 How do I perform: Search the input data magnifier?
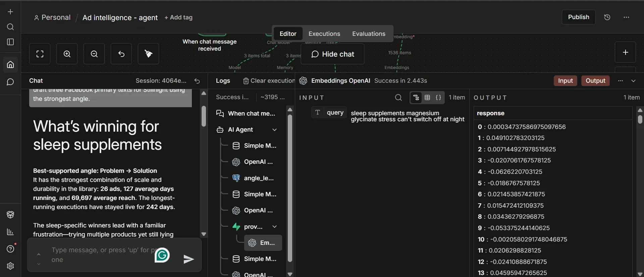pos(398,97)
